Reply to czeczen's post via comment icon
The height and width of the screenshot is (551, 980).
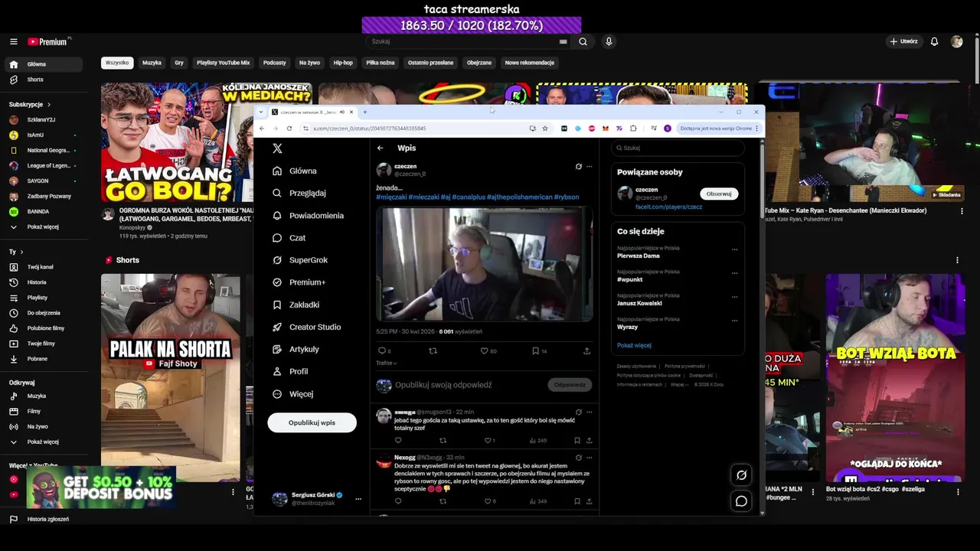tap(382, 350)
